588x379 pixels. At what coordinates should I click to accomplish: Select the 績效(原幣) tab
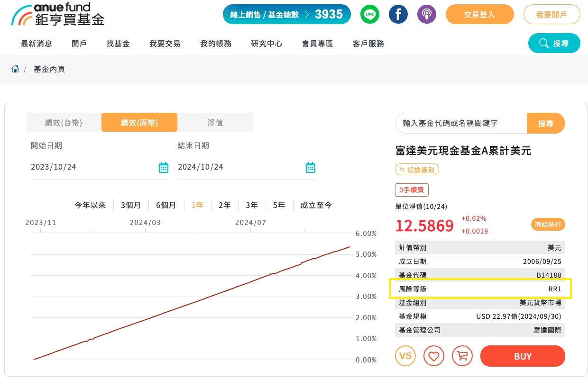pyautogui.click(x=139, y=122)
